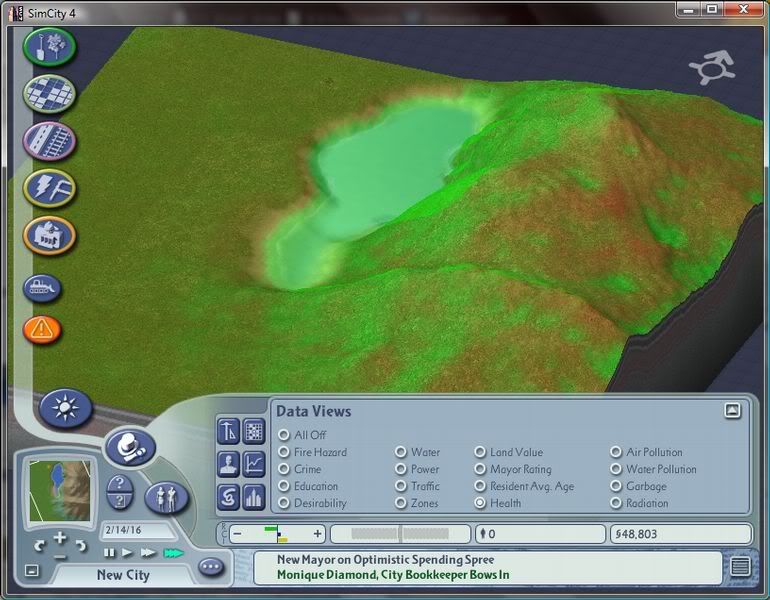Open 'Monique Diamond, City Bookkeeper Bows In' headline
The width and height of the screenshot is (770, 600).
(x=393, y=574)
